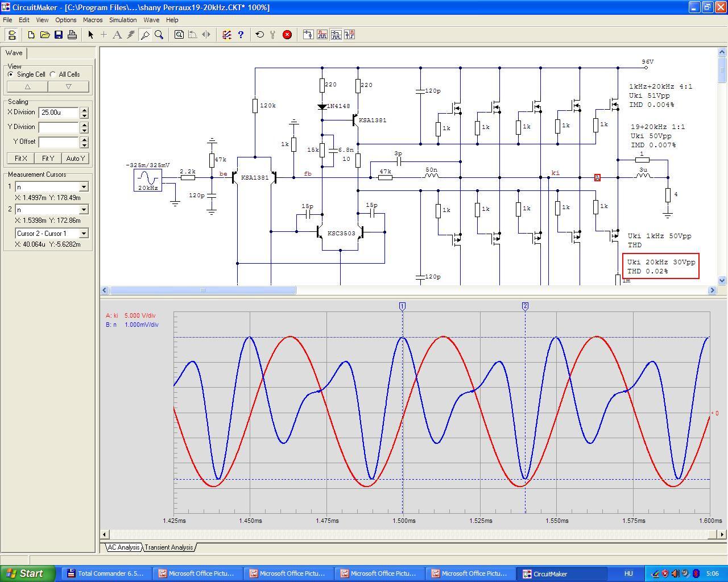This screenshot has height=582, width=728.
Task: Click inside the X Division input field
Action: pos(59,113)
